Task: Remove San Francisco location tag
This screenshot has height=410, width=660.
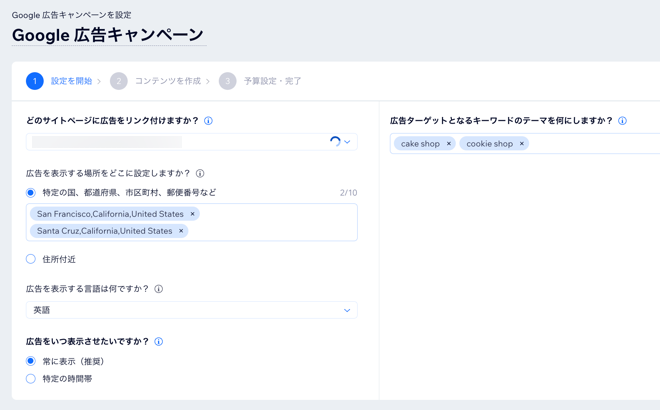Action: [x=193, y=214]
